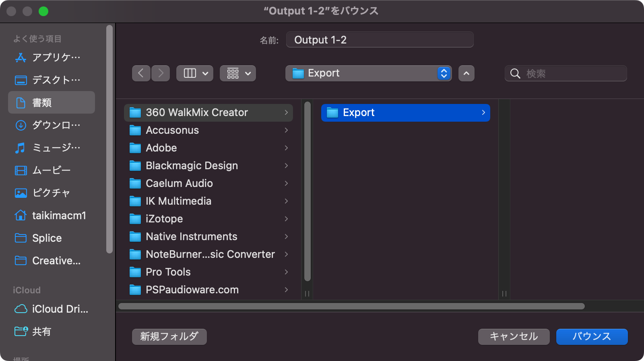Select the PSPaudioware.com folder
This screenshot has height=361, width=644.
(x=208, y=290)
